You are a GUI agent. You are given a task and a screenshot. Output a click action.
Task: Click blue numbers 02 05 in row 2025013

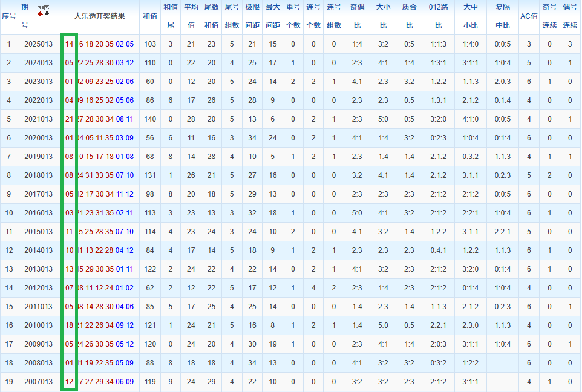point(125,44)
